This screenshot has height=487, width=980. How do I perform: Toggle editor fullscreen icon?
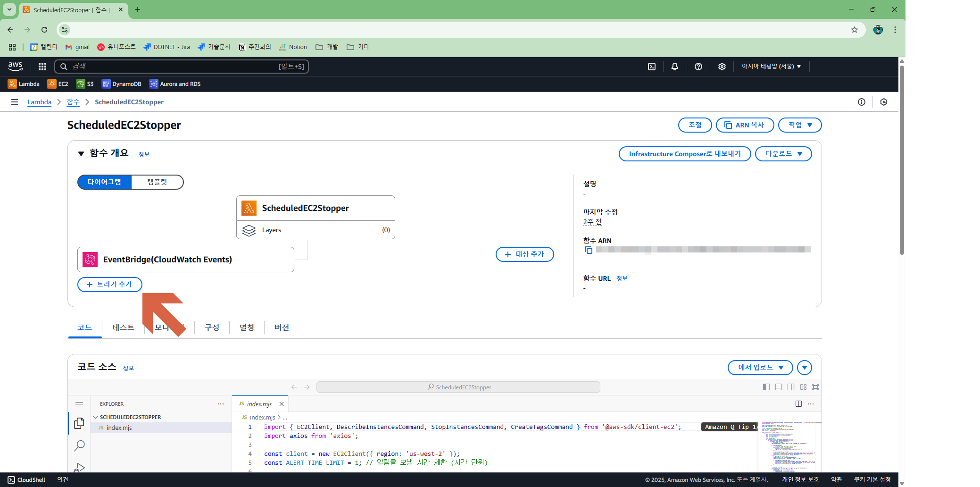pyautogui.click(x=815, y=387)
